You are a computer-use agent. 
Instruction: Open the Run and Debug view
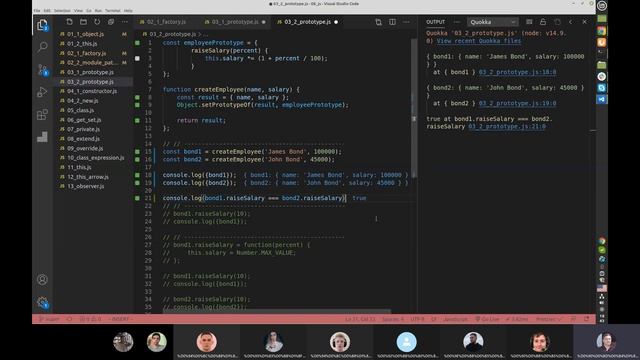[42, 92]
